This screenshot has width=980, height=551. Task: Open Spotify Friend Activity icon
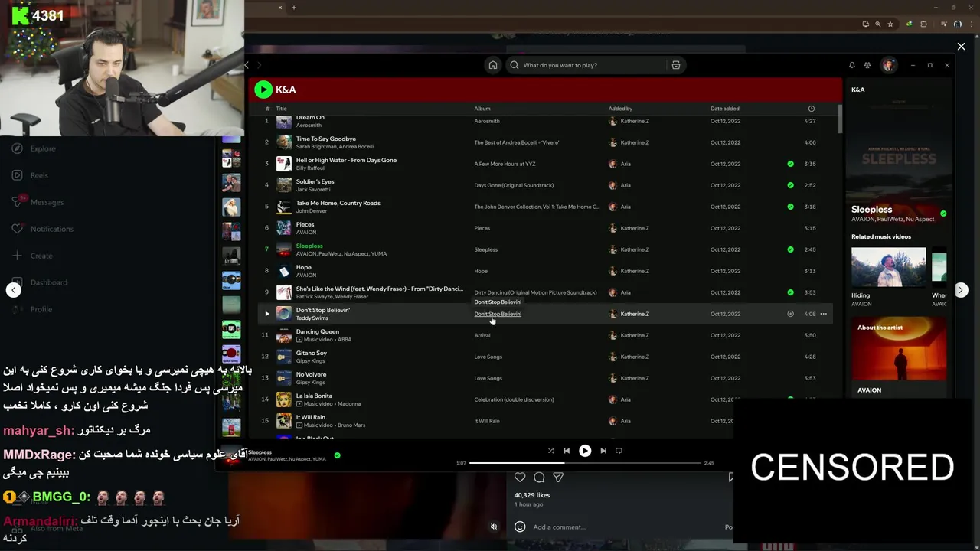click(x=867, y=65)
